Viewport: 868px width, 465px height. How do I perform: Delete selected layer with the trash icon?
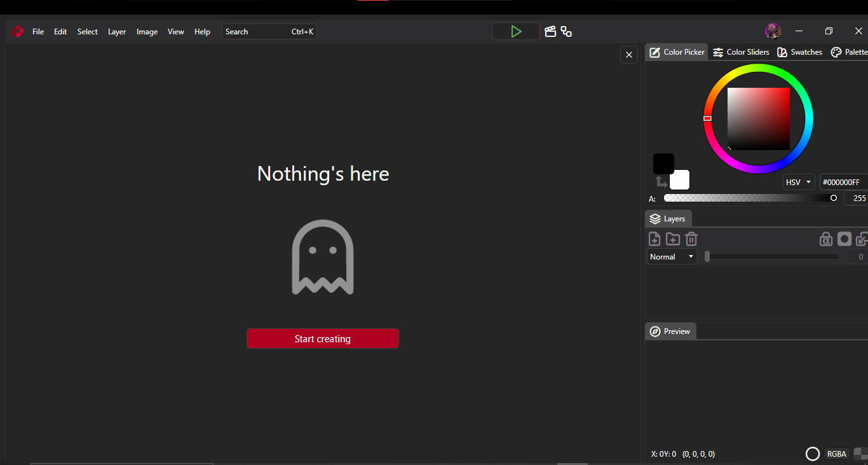pos(691,239)
